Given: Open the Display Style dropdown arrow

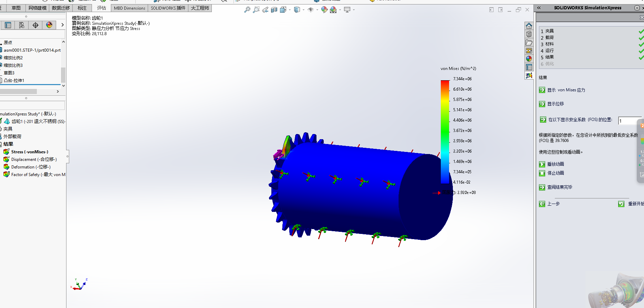Looking at the screenshot, I should click(x=303, y=10).
